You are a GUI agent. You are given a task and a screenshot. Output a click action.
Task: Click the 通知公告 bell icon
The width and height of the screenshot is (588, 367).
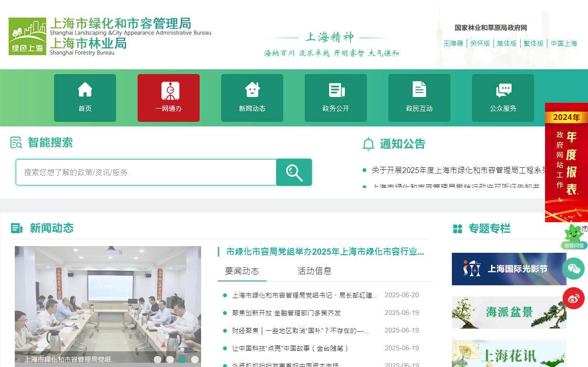368,144
